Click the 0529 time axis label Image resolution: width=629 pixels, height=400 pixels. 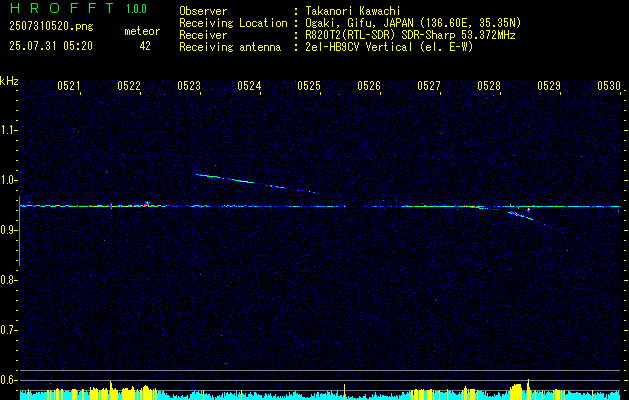(549, 85)
